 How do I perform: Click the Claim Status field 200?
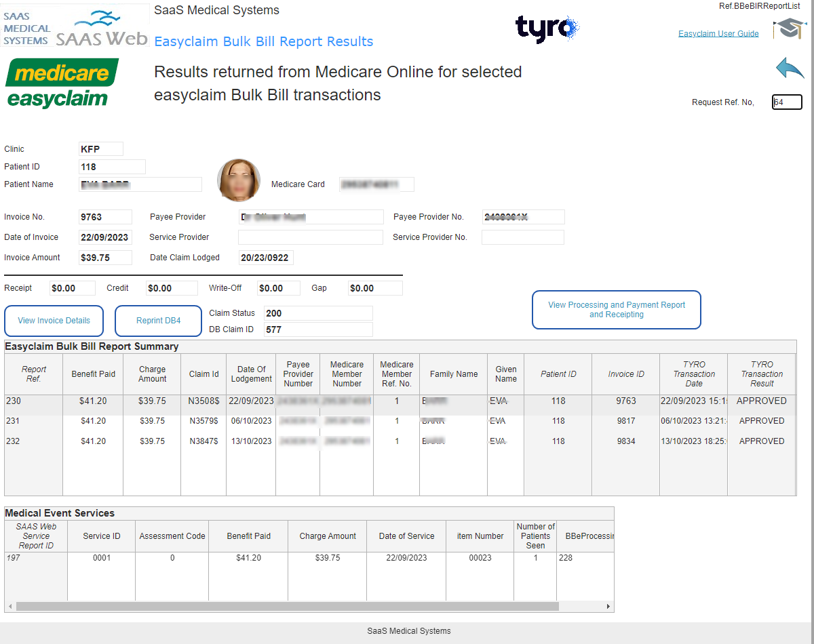318,313
